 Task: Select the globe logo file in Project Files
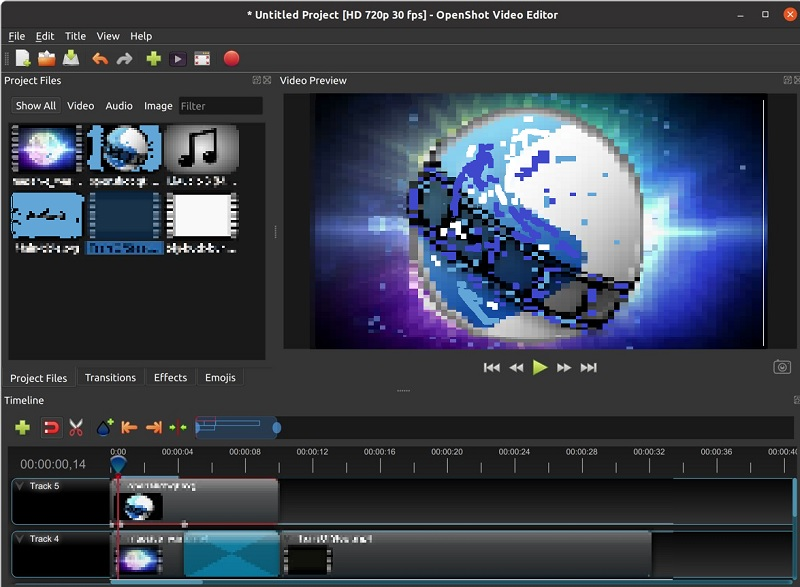point(124,149)
